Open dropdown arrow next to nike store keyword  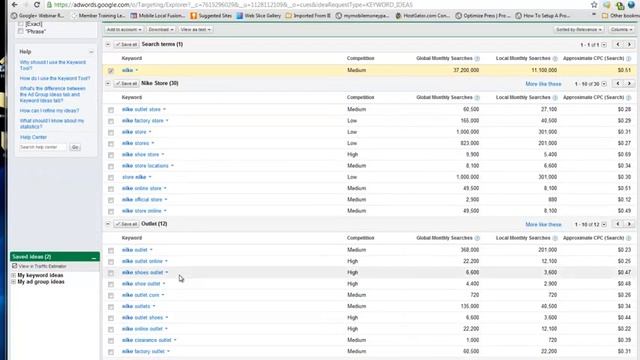150,132
